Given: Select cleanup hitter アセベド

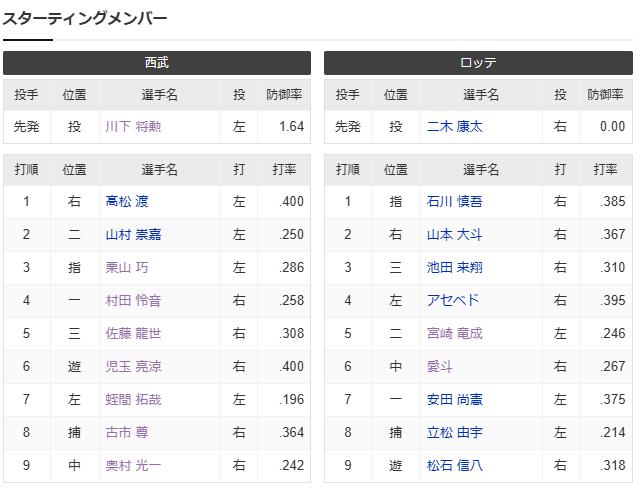Looking at the screenshot, I should click(x=453, y=300).
